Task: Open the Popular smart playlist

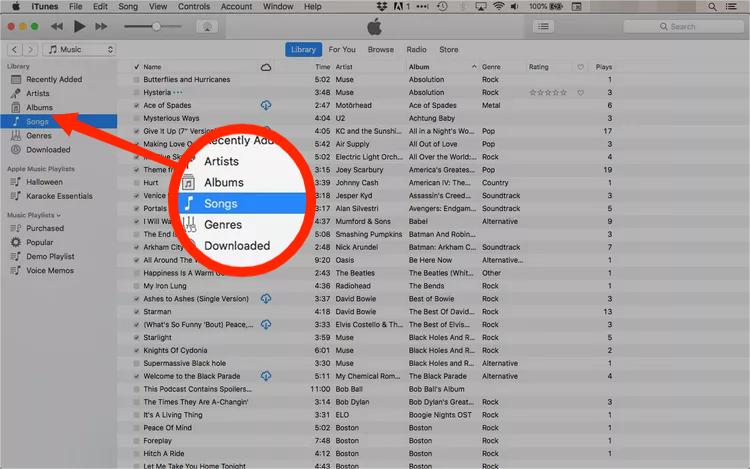Action: pos(39,242)
